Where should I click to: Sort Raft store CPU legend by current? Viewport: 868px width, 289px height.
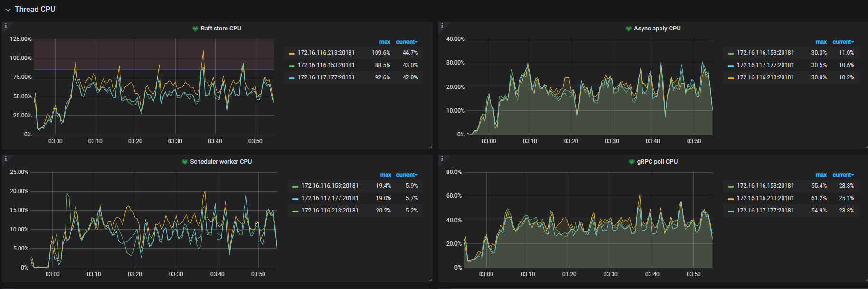tap(406, 42)
